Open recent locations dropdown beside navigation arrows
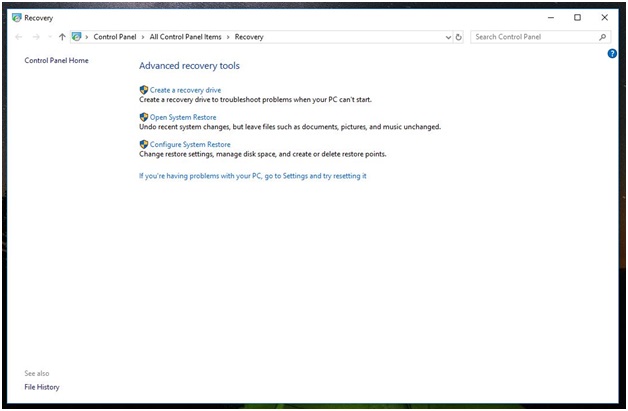Image resolution: width=628 pixels, height=411 pixels. point(50,37)
